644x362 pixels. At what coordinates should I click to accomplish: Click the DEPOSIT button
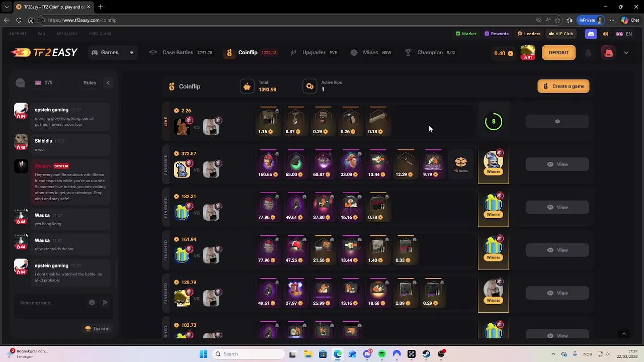(558, 53)
